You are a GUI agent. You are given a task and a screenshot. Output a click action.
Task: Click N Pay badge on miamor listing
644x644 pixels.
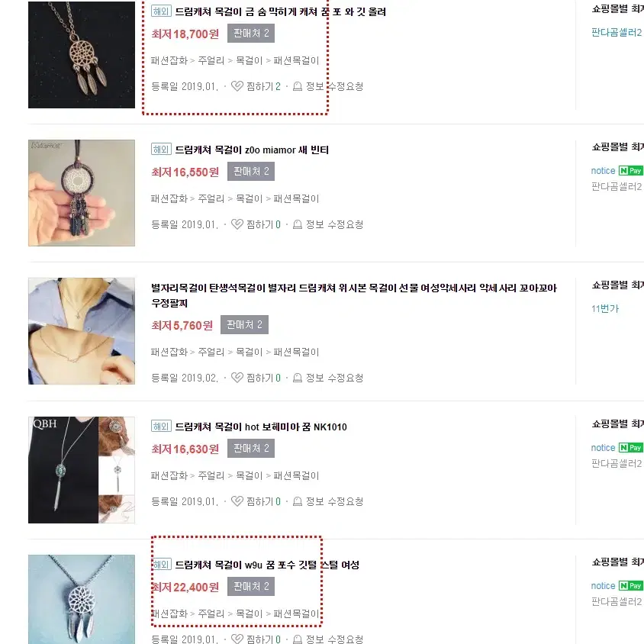pos(631,170)
